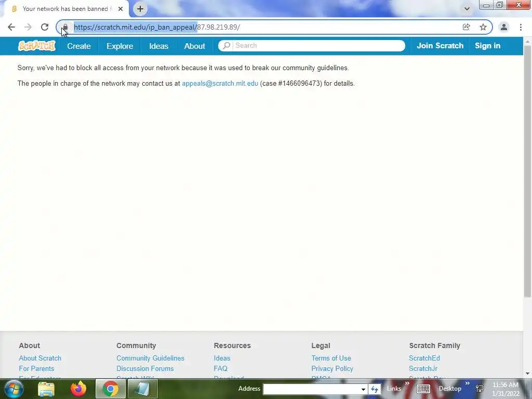532x399 pixels.
Task: Click the 'Legal' footer heading
Action: (x=321, y=345)
